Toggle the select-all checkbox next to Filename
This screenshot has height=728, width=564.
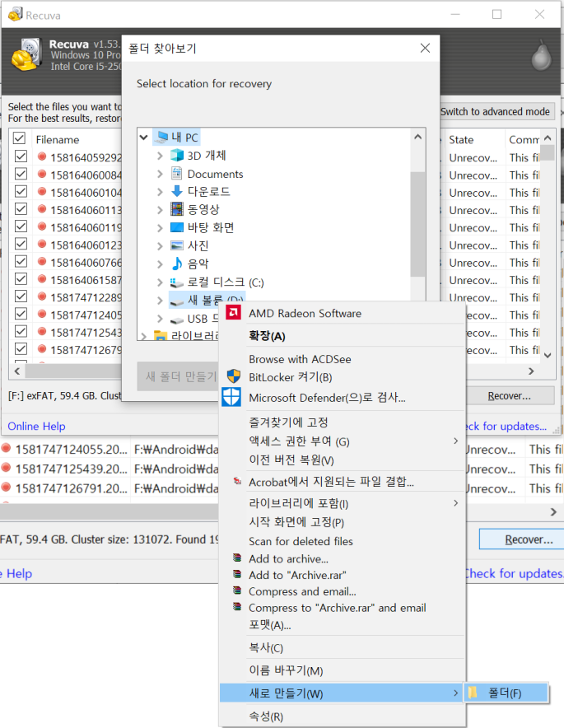[19, 138]
